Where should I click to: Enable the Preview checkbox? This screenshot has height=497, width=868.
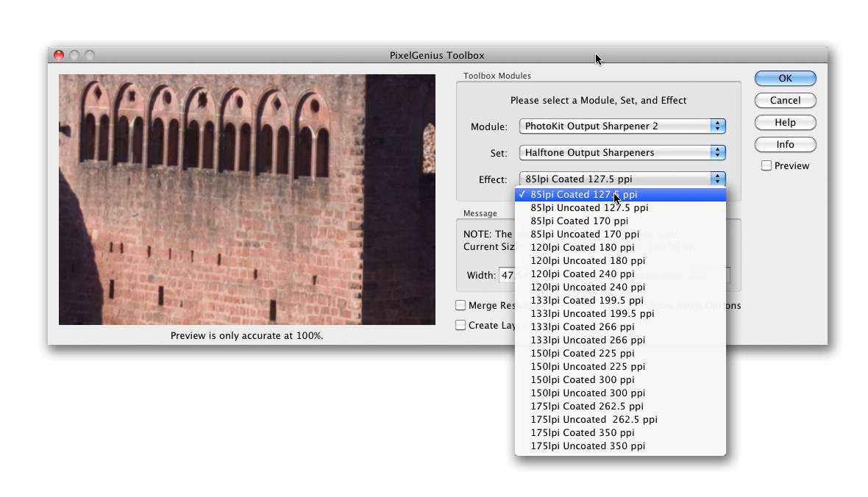(766, 165)
